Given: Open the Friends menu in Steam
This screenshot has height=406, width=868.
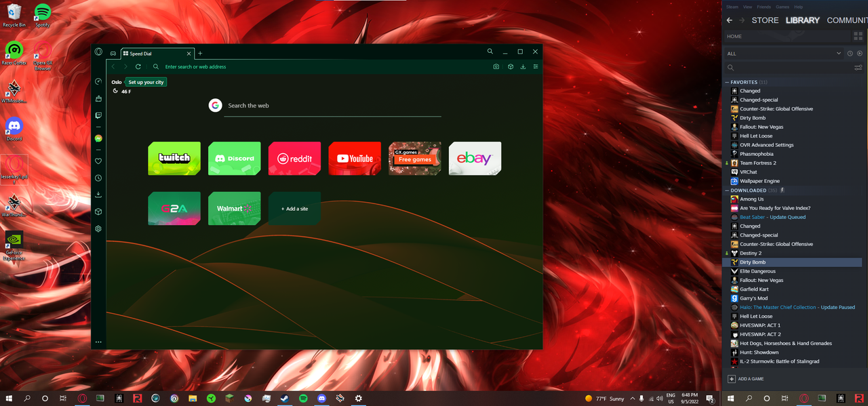Looking at the screenshot, I should click(764, 7).
